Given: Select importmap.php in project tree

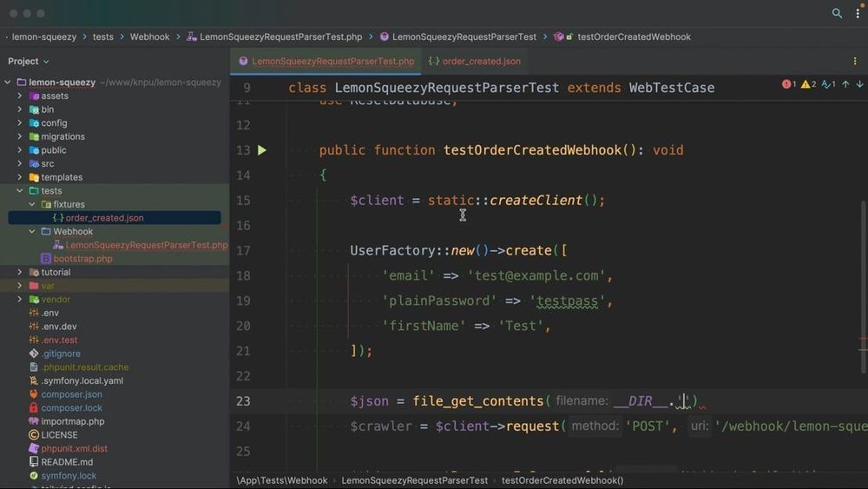Looking at the screenshot, I should pyautogui.click(x=73, y=421).
